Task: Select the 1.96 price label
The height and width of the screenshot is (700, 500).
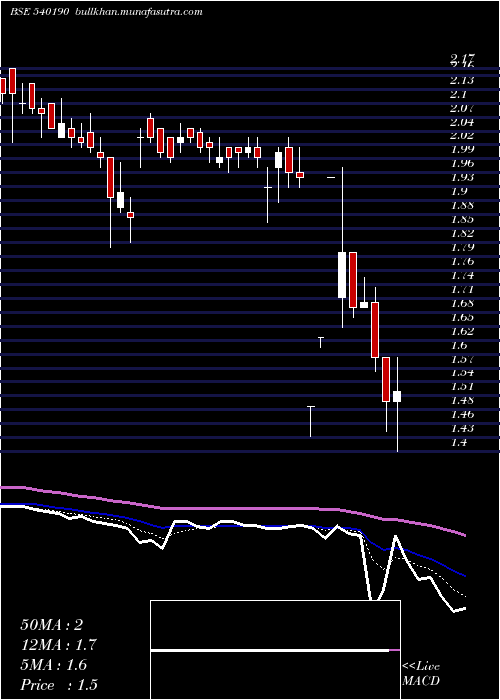Action: tap(462, 163)
